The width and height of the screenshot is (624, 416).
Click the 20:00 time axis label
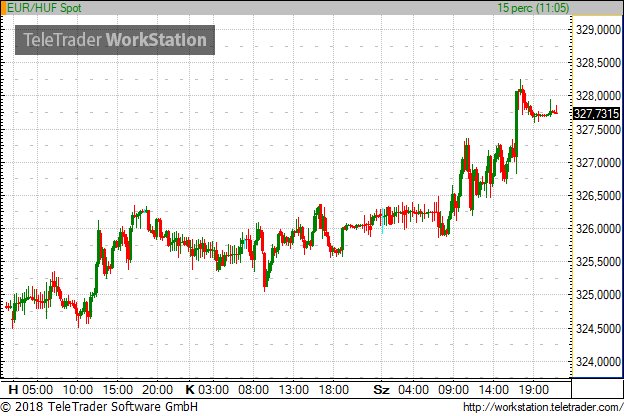tap(158, 389)
